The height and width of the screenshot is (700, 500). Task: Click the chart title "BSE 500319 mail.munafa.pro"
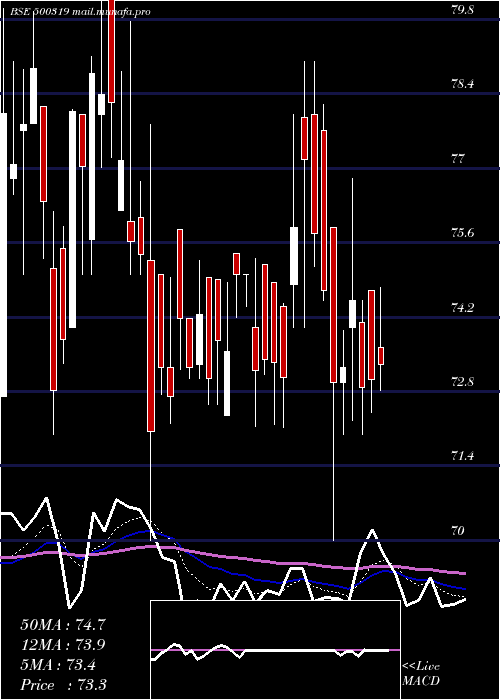(80, 12)
